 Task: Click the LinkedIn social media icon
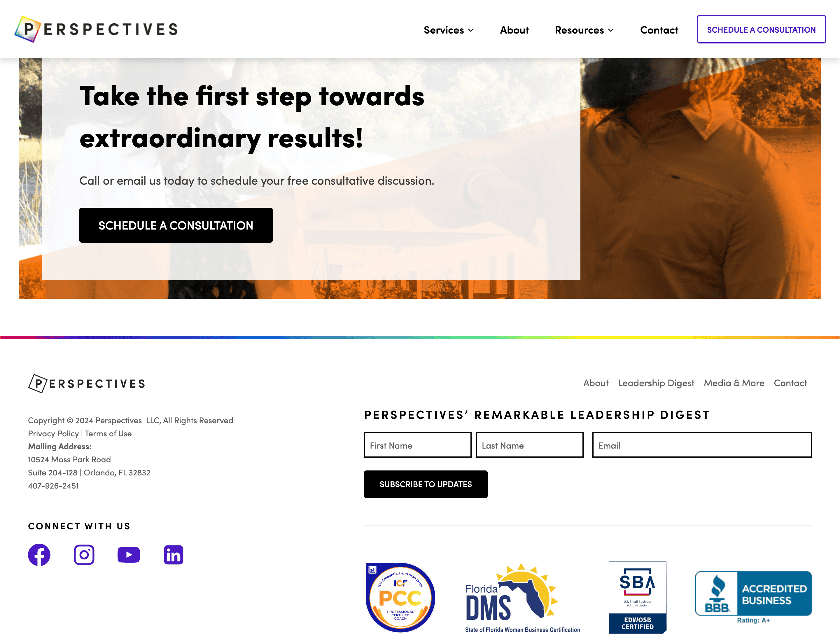173,555
